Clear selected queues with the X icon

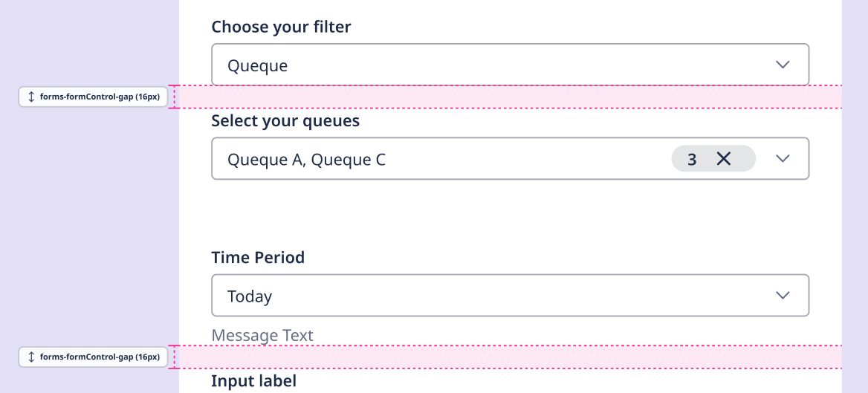click(723, 159)
